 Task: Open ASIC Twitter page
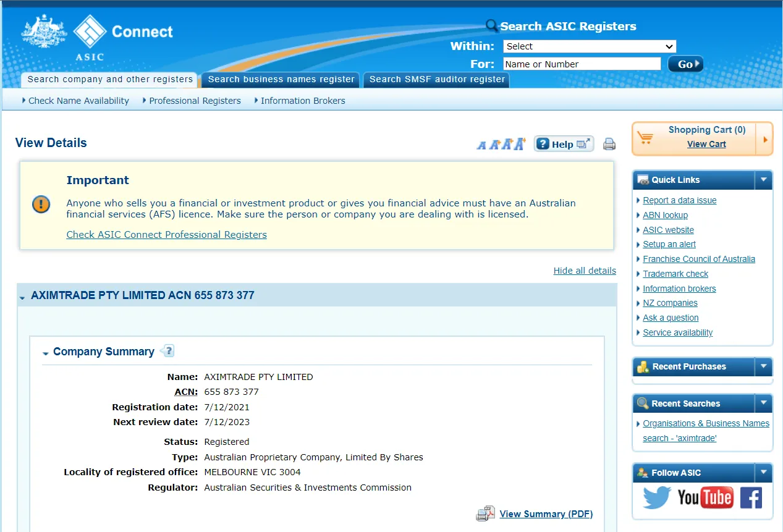point(657,497)
